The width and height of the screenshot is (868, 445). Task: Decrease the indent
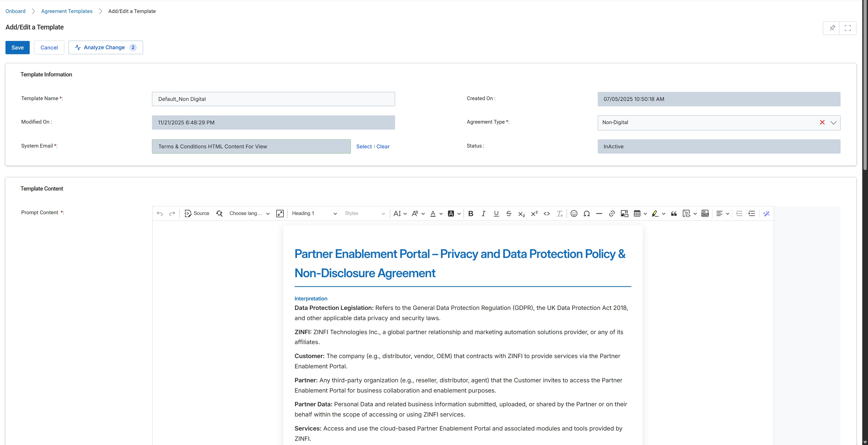739,214
